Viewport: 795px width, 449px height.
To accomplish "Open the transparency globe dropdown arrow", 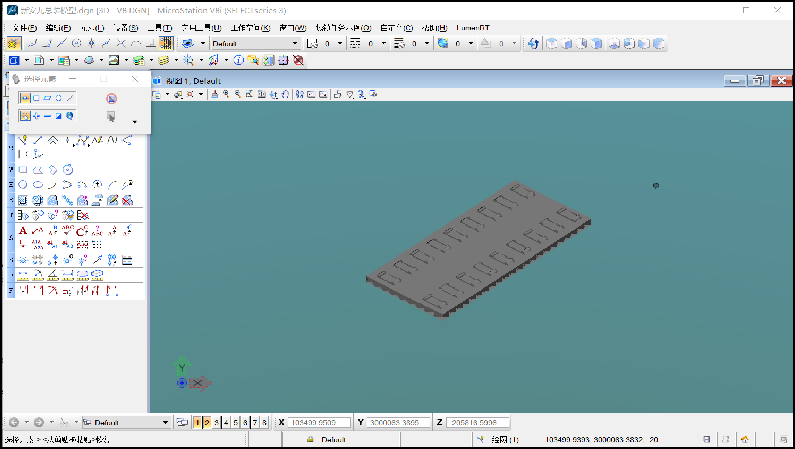I will (x=471, y=44).
